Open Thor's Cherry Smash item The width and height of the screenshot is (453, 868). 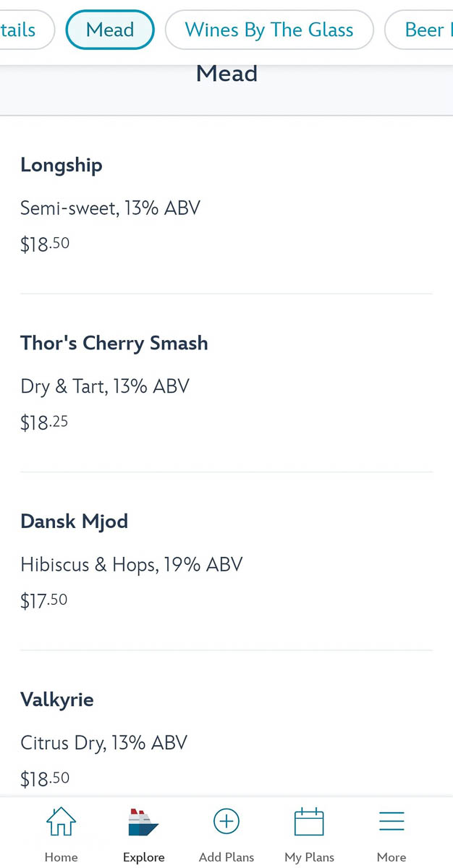point(226,383)
